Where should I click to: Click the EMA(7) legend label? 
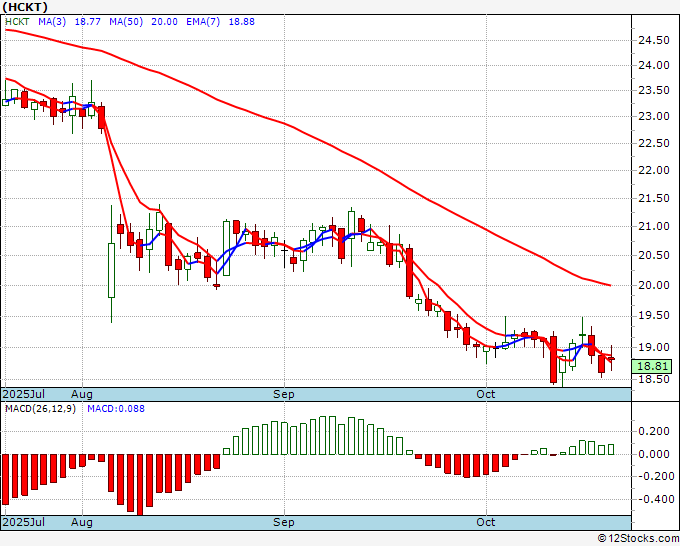(x=203, y=22)
